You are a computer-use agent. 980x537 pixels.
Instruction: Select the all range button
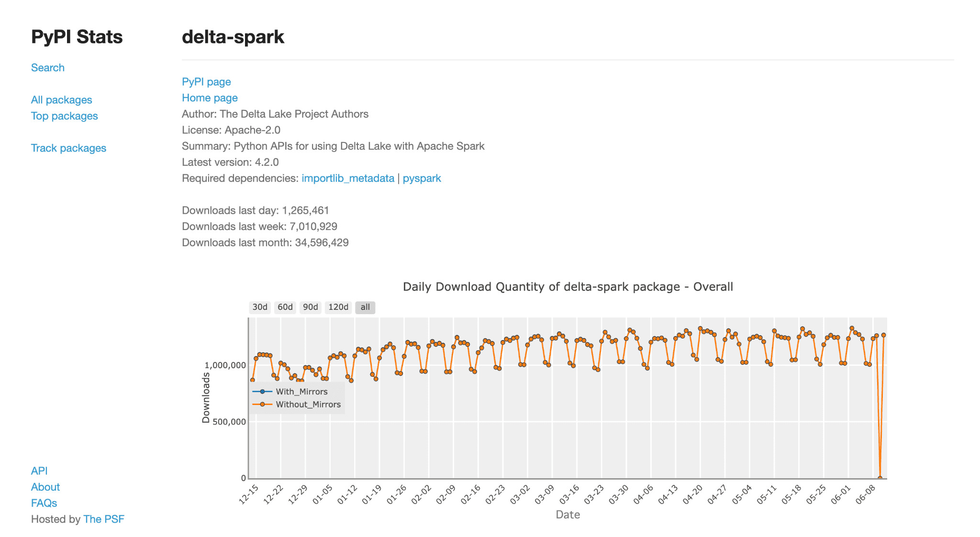(x=365, y=307)
